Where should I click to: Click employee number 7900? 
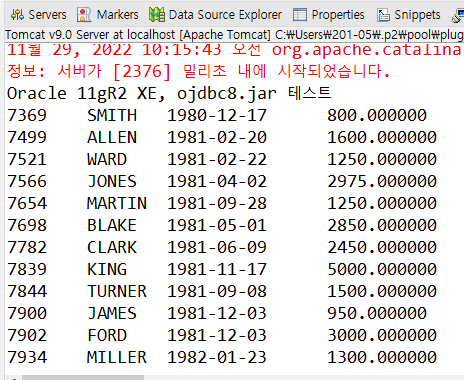click(x=27, y=313)
